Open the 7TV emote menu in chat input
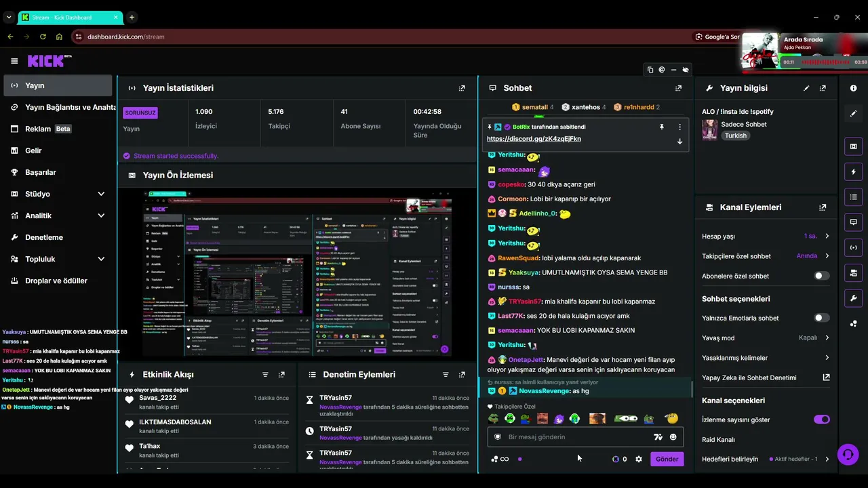This screenshot has width=868, height=488. (x=658, y=437)
